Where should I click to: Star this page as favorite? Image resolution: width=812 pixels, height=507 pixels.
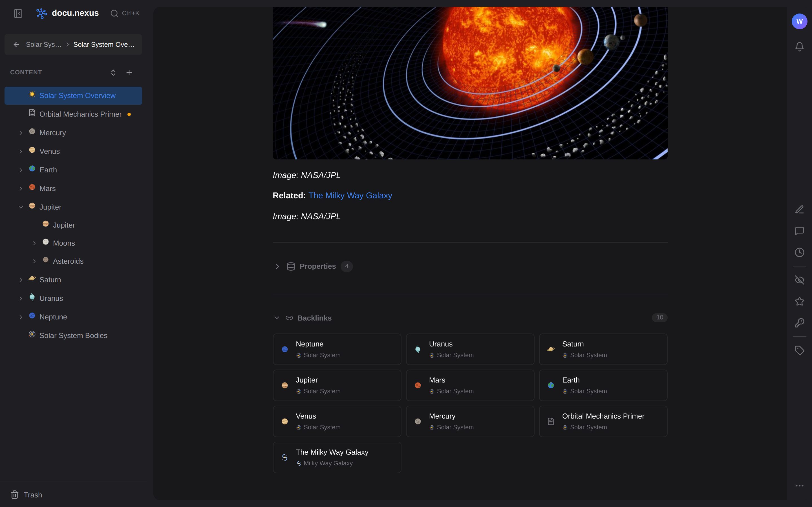(799, 301)
